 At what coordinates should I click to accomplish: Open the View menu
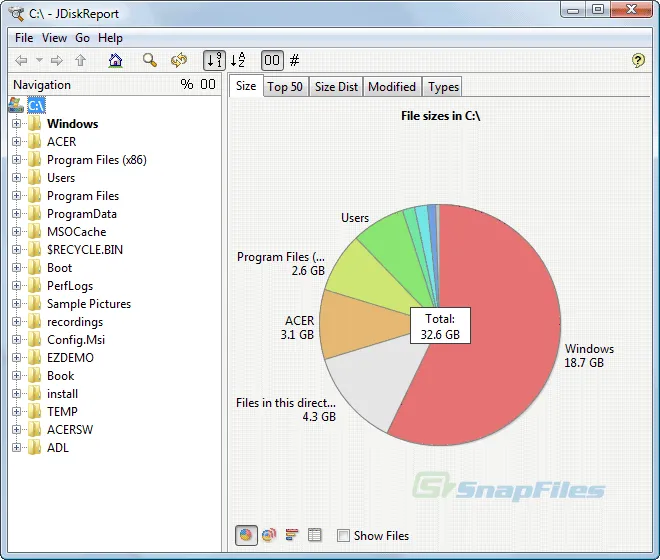pos(54,38)
